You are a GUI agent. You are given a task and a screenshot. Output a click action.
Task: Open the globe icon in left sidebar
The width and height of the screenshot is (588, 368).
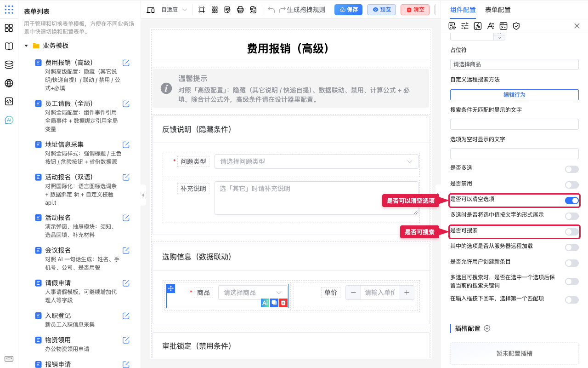coord(9,83)
